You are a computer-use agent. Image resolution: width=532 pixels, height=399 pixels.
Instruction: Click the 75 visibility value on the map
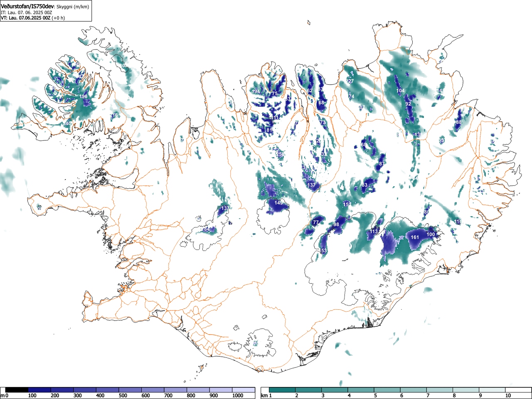tap(274, 94)
